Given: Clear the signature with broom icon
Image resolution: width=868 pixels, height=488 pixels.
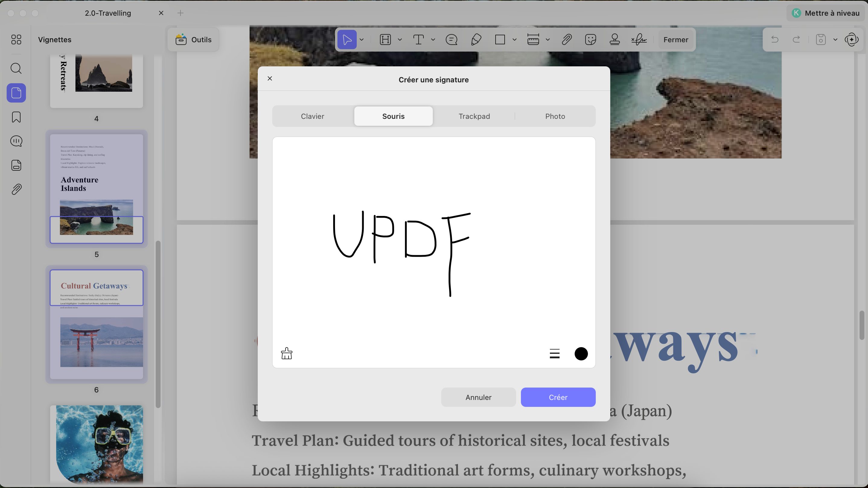Looking at the screenshot, I should coord(287,353).
